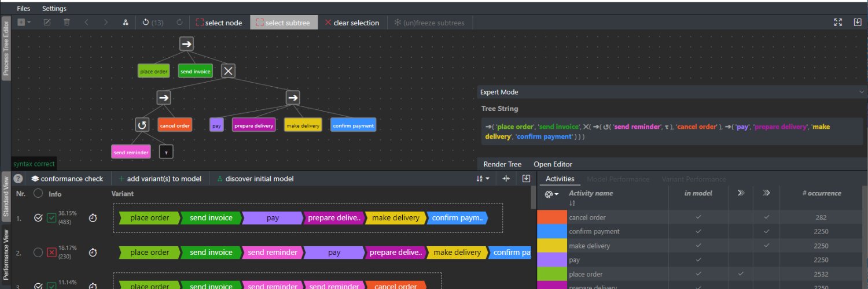868x289 pixels.
Task: Select the 'cancel order' tree node
Action: click(x=175, y=125)
